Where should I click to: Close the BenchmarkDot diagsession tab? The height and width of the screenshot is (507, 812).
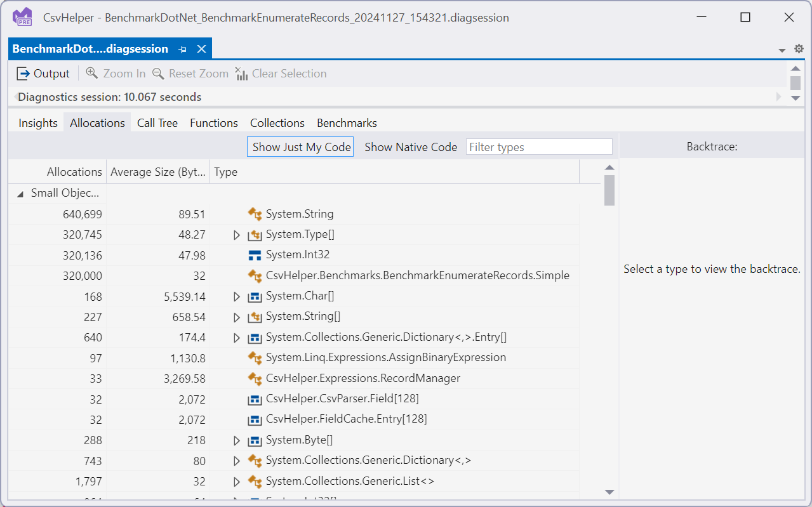pyautogui.click(x=201, y=49)
